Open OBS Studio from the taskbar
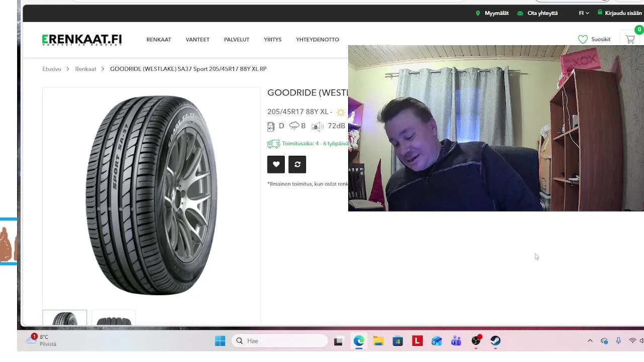Image resolution: width=644 pixels, height=362 pixels. (x=476, y=341)
